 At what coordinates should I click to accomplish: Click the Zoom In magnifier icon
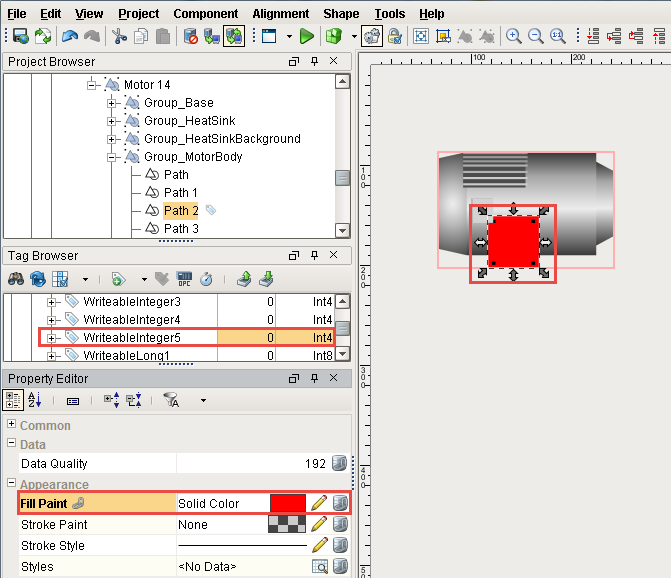click(x=514, y=36)
